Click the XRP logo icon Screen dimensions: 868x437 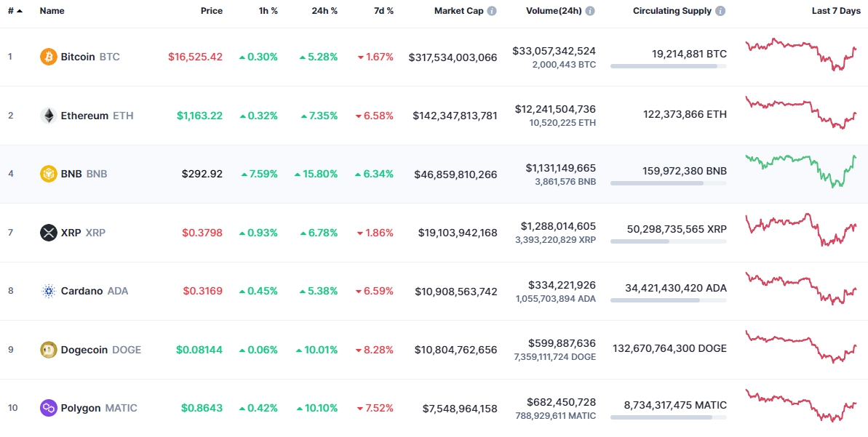pyautogui.click(x=49, y=233)
